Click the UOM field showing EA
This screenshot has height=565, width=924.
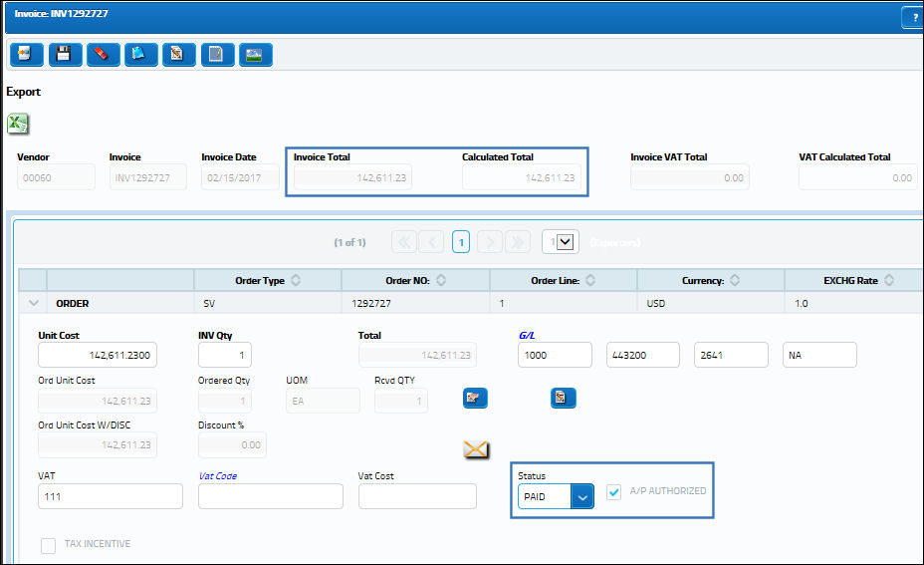point(323,401)
